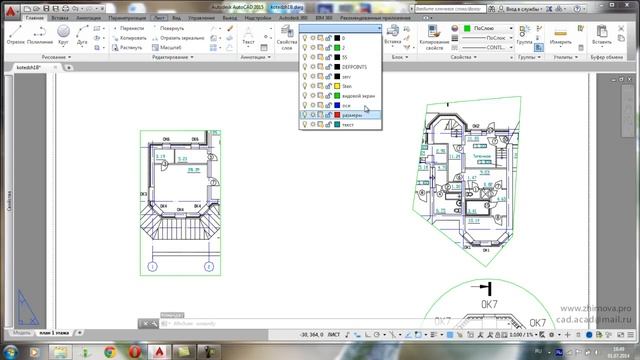Image resolution: width=640 pixels, height=360 pixels.
Task: Toggle lock icon for layer видовой экран
Action: (329, 96)
